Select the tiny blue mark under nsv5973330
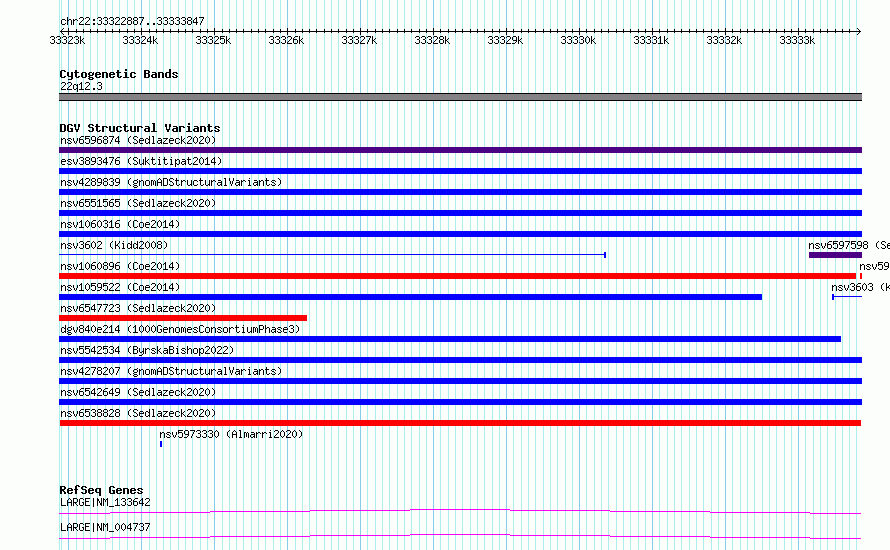 (161, 444)
